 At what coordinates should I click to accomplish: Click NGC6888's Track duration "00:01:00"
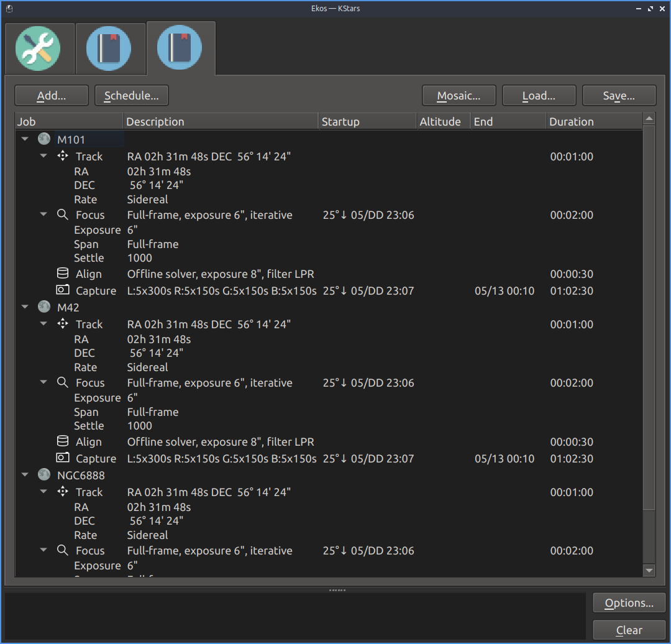[x=572, y=492]
